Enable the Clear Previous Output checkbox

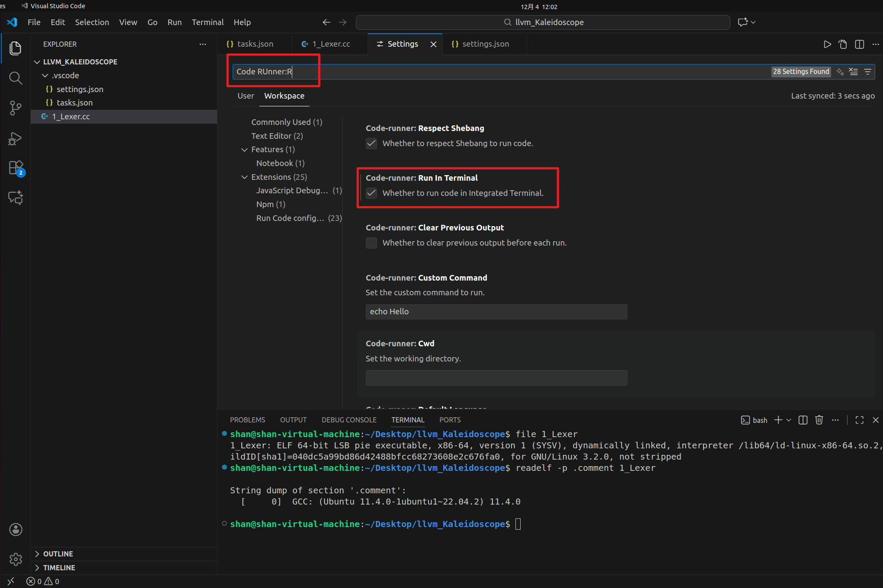click(371, 243)
